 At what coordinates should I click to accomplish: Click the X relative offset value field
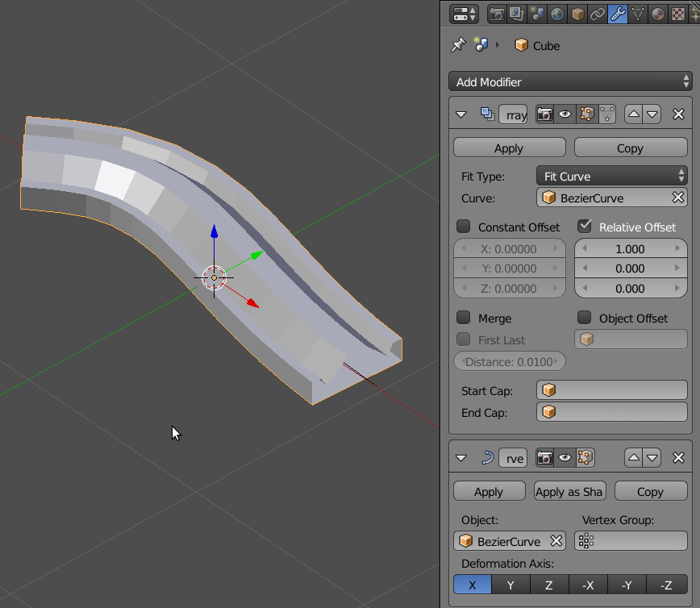631,248
